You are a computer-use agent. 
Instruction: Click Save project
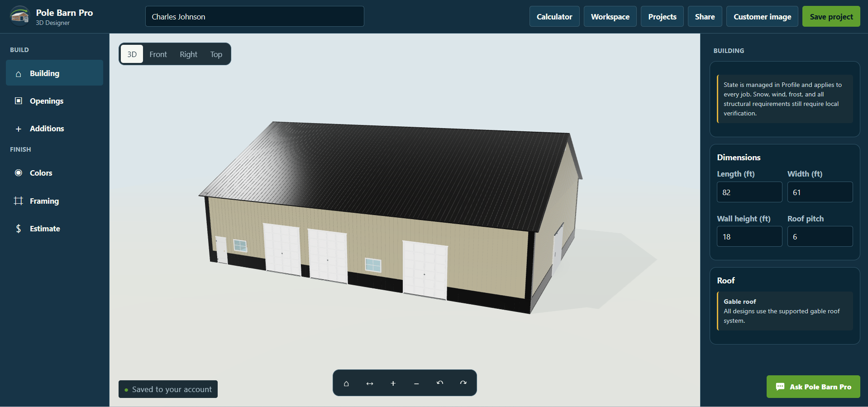(x=831, y=17)
